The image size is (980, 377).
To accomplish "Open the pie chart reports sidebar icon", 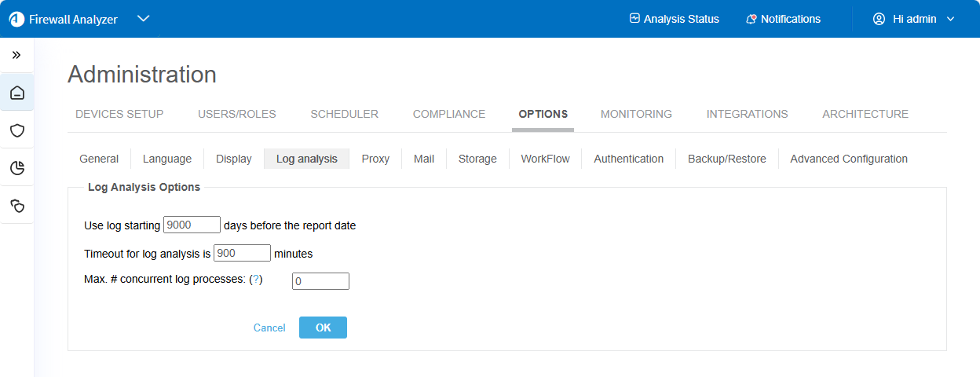I will (16, 167).
